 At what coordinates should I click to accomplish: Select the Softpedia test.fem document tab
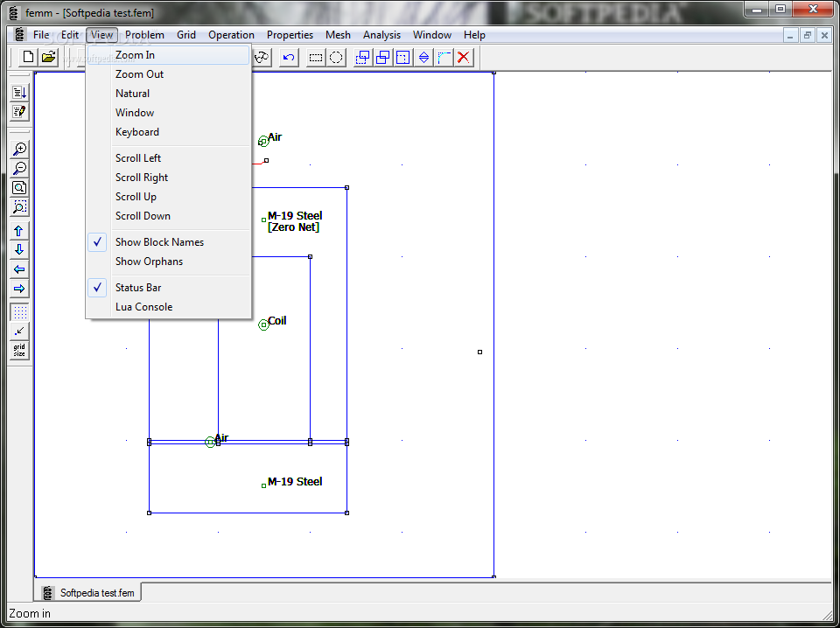(89, 593)
